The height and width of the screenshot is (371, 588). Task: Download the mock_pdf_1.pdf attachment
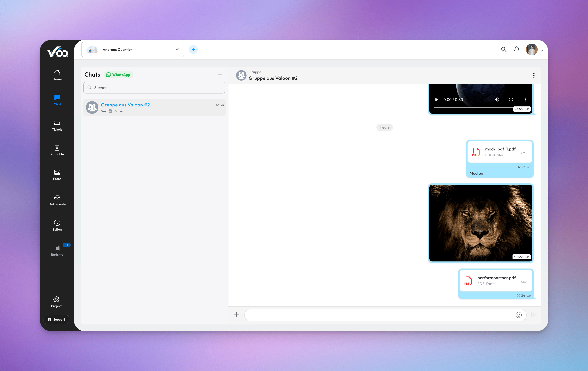click(x=524, y=152)
